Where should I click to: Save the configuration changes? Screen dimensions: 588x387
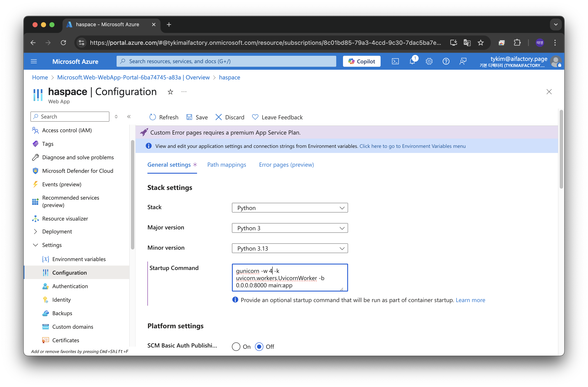(x=197, y=117)
